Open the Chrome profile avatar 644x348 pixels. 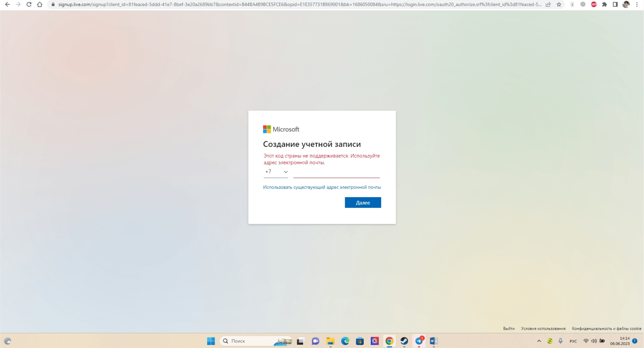(626, 4)
